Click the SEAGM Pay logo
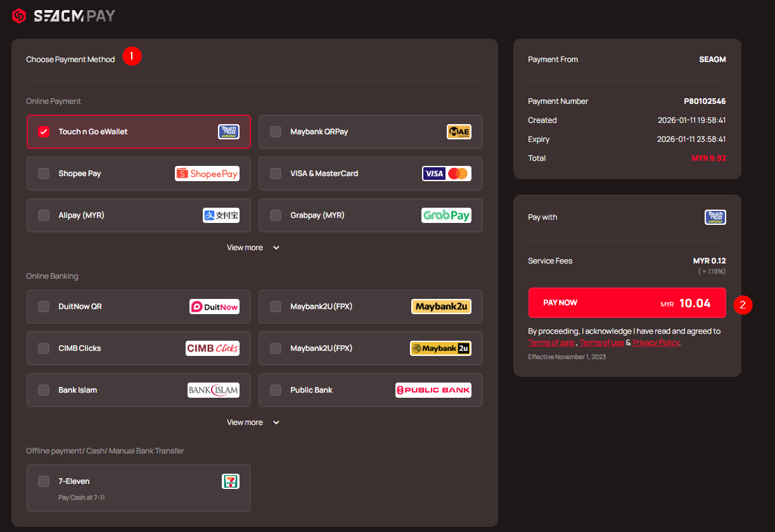Image resolution: width=775 pixels, height=532 pixels. [63, 16]
